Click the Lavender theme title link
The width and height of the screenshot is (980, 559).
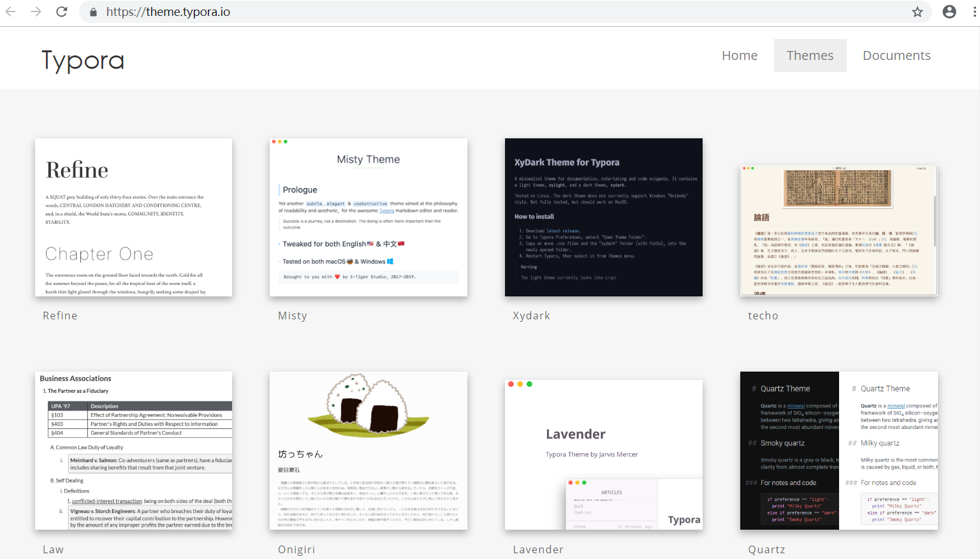pyautogui.click(x=538, y=549)
